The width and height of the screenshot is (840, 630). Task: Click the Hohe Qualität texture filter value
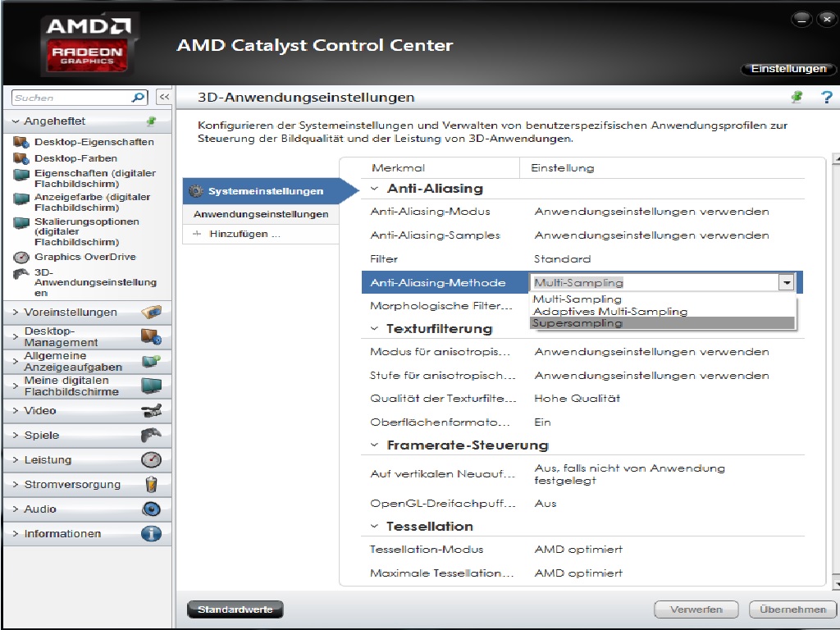click(577, 399)
